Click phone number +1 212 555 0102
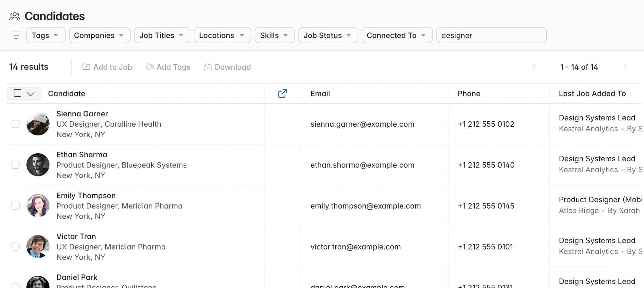Viewport: 644px width, 288px height. pyautogui.click(x=486, y=124)
